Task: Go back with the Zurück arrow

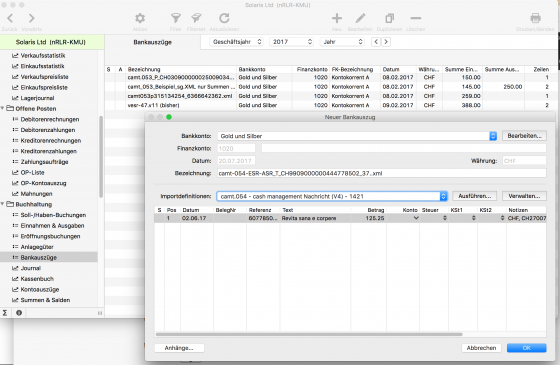Action: (x=10, y=18)
